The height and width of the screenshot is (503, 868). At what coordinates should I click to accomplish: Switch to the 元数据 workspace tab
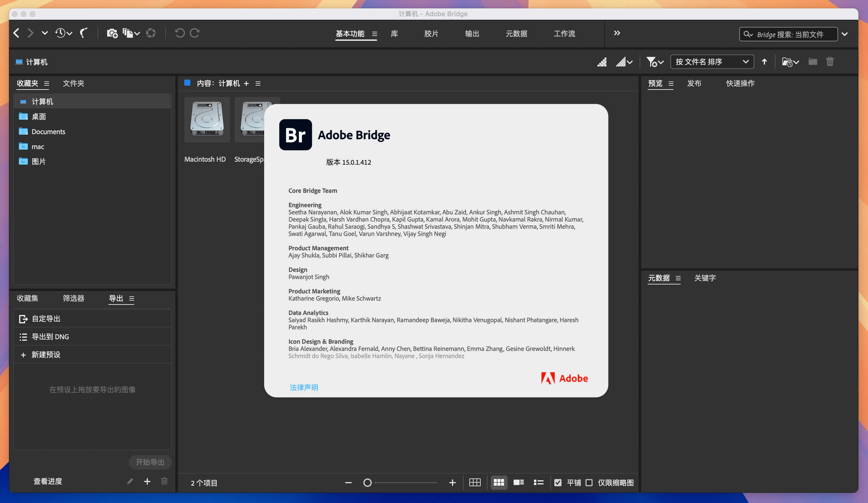[x=516, y=34]
